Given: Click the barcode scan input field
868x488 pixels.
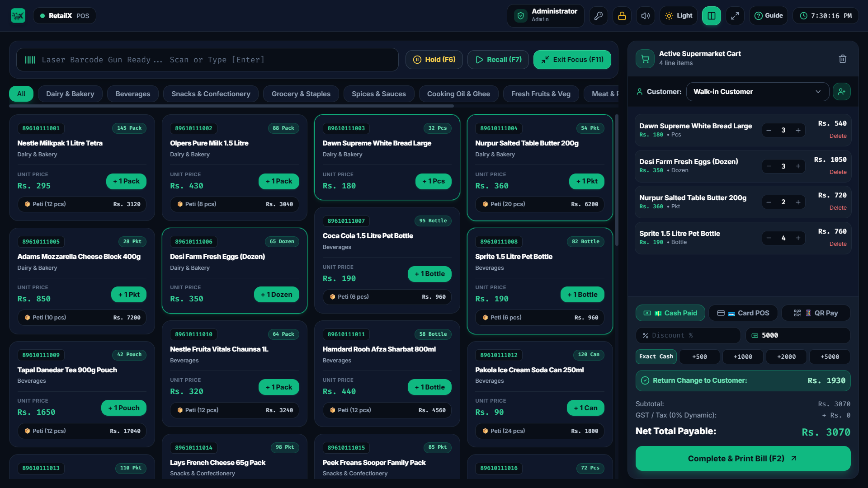Looking at the screenshot, I should pos(208,60).
